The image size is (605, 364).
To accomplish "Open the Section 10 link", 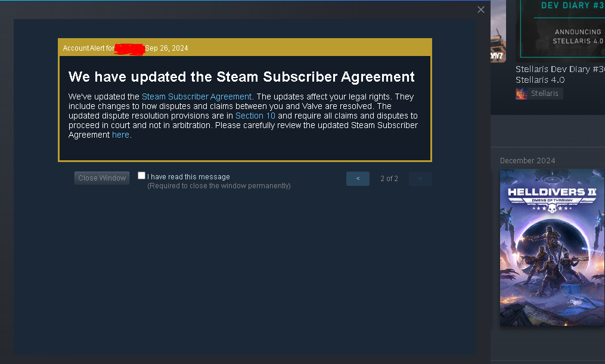I will 255,116.
